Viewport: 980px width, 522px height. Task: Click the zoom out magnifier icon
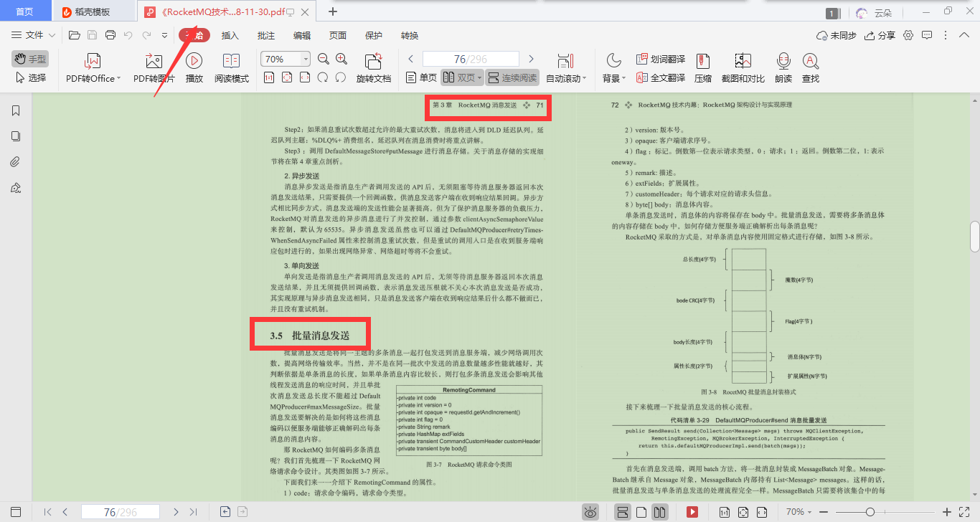[x=323, y=59]
